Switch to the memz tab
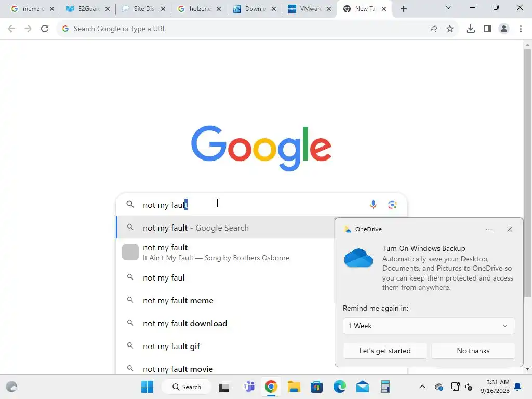The width and height of the screenshot is (532, 399). tap(28, 9)
